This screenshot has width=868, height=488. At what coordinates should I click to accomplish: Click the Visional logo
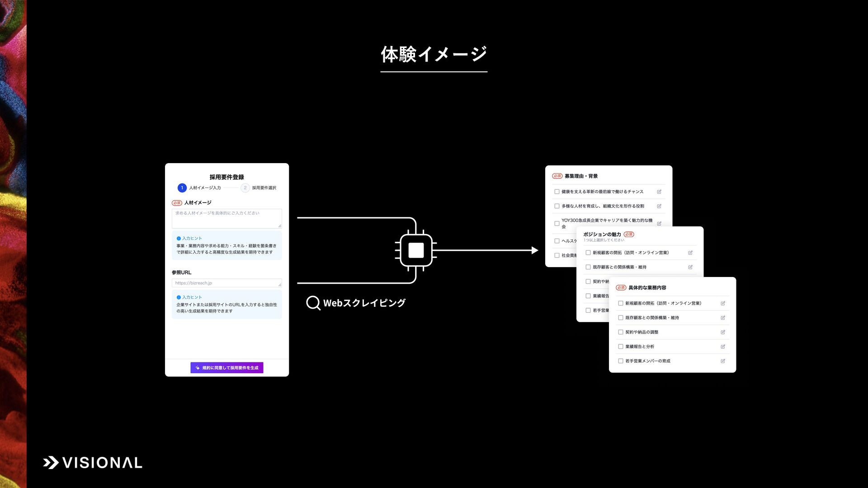coord(93,463)
